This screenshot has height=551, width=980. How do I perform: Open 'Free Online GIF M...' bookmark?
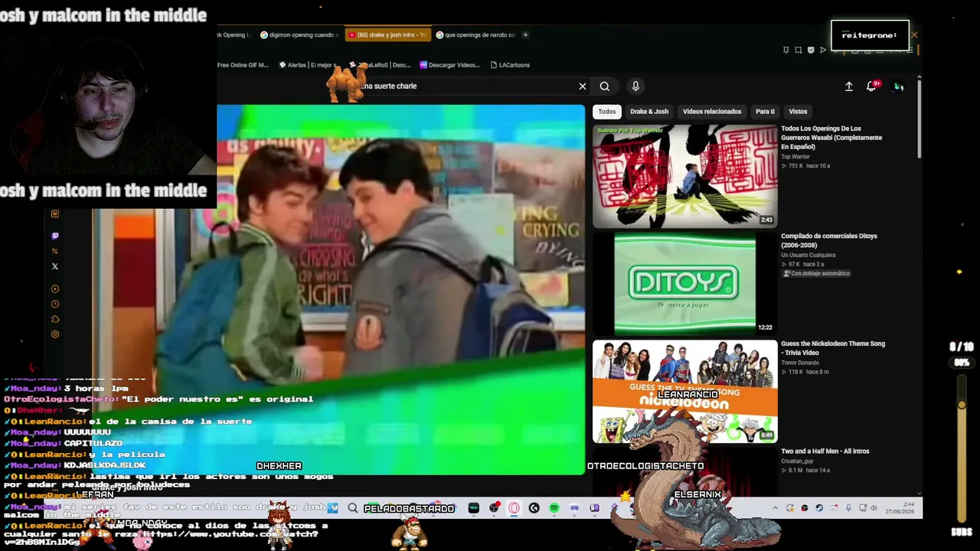click(x=243, y=65)
